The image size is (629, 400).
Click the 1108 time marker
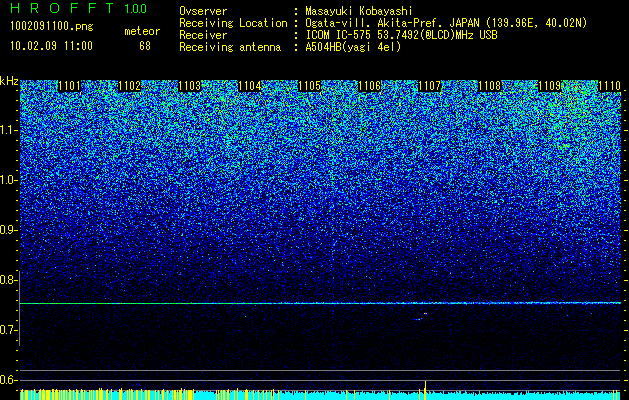[x=490, y=86]
